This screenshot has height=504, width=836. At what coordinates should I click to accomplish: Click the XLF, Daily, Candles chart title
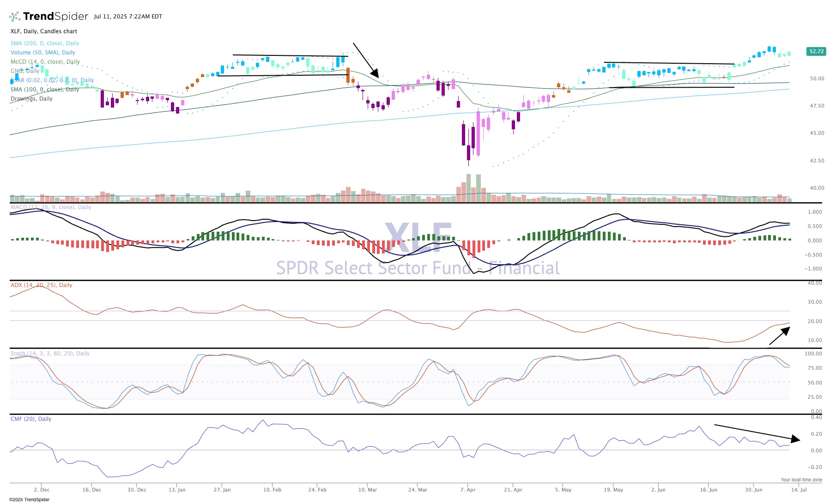[x=44, y=31]
